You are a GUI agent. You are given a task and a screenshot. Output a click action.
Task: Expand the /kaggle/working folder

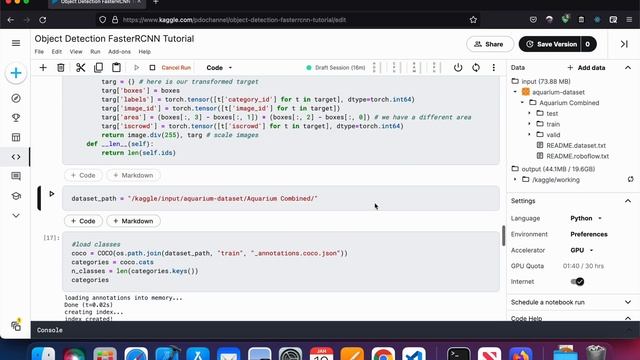point(515,180)
